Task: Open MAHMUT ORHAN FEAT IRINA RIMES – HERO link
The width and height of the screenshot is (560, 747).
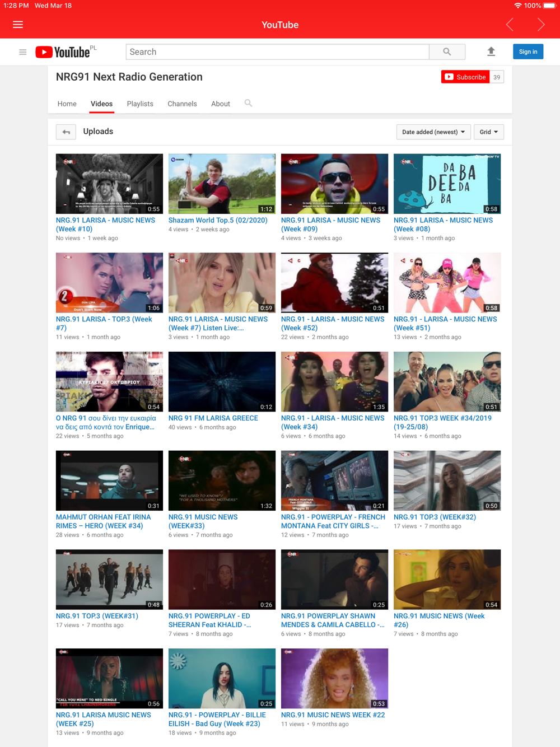Action: [x=104, y=521]
